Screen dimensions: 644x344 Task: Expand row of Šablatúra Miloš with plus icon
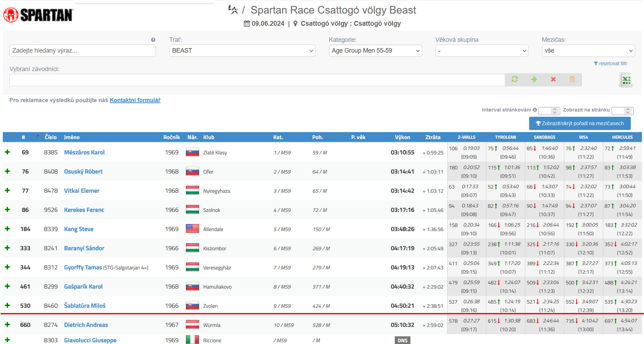(x=7, y=305)
